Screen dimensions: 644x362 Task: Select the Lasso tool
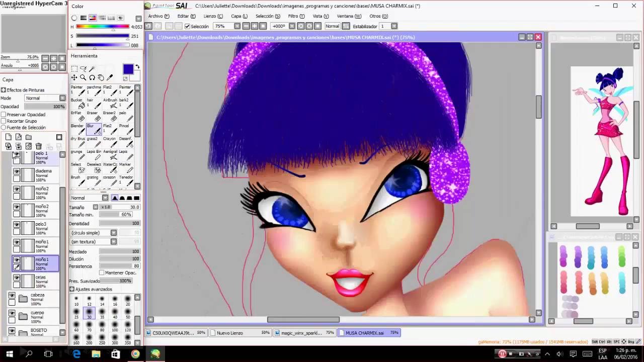click(83, 68)
